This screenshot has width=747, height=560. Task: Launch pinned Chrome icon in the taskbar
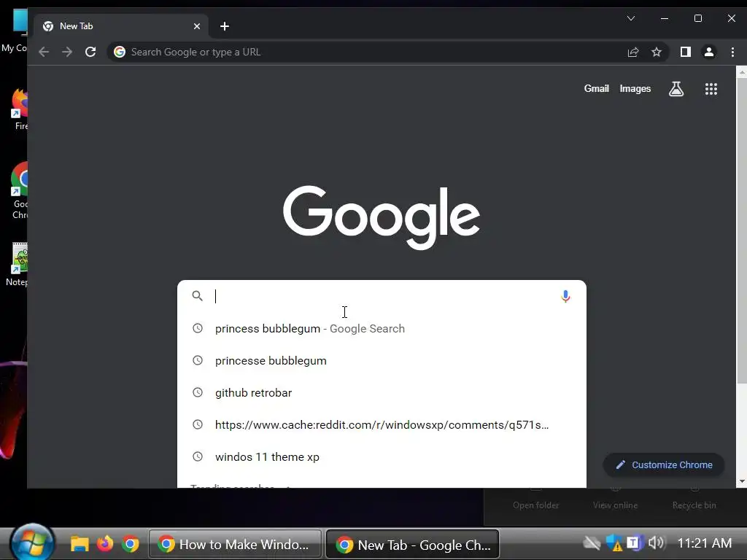click(130, 544)
